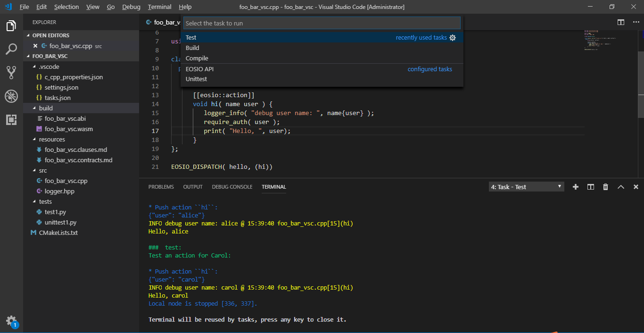The image size is (644, 333).
Task: Open the Search view in activity bar
Action: click(11, 49)
